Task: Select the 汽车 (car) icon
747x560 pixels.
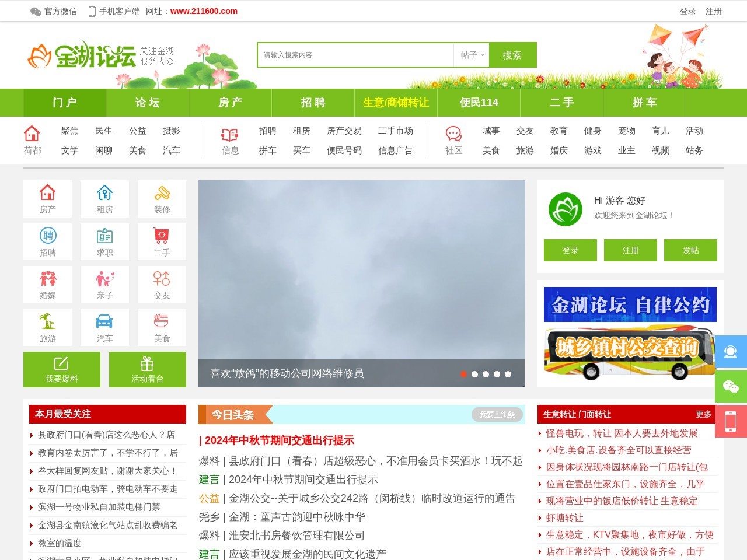Action: [x=104, y=327]
